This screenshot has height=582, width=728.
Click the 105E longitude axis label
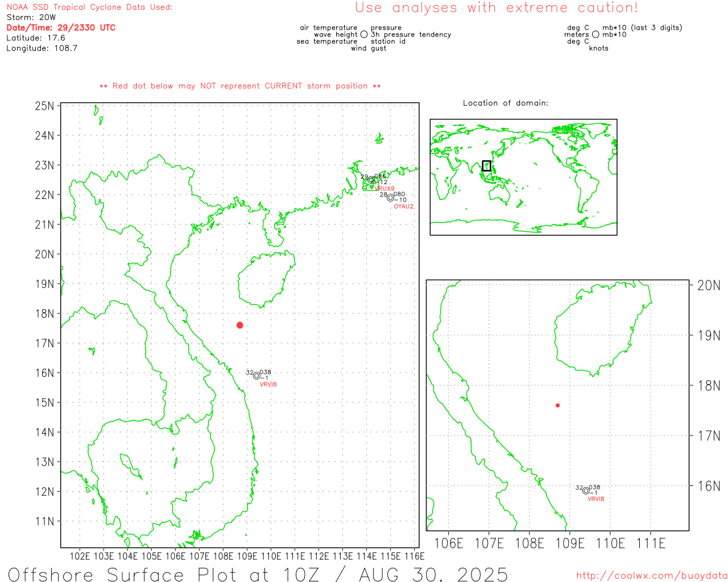(x=152, y=556)
